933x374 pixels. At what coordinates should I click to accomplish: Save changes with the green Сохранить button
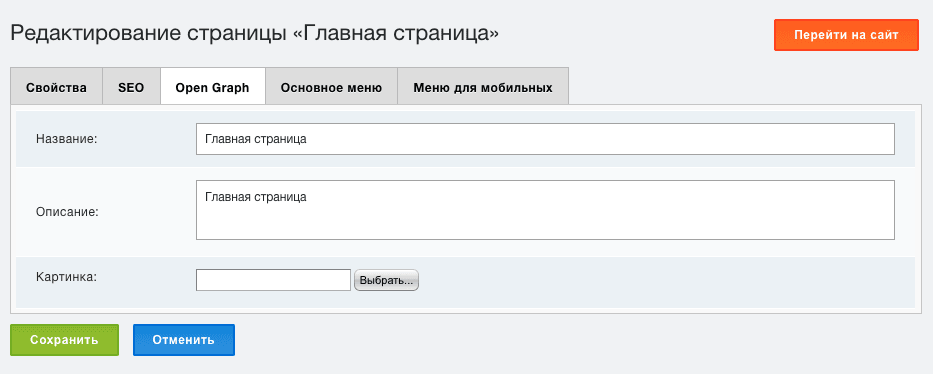click(x=64, y=340)
